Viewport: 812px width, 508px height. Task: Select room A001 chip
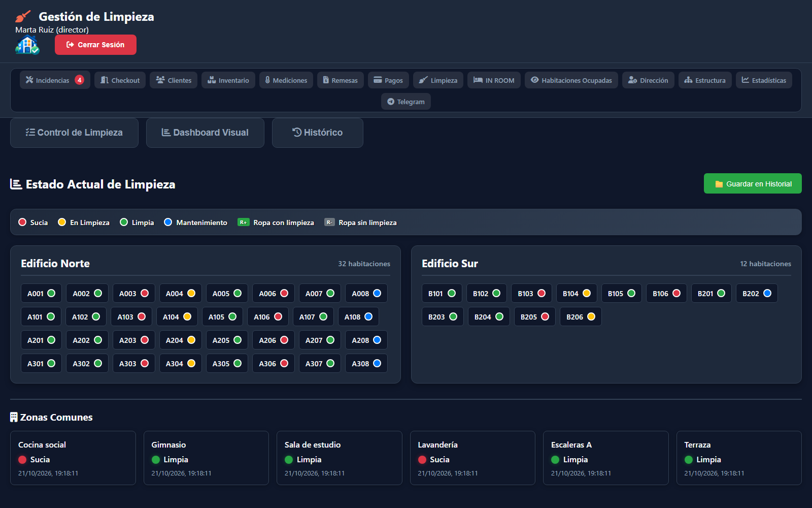pyautogui.click(x=41, y=293)
